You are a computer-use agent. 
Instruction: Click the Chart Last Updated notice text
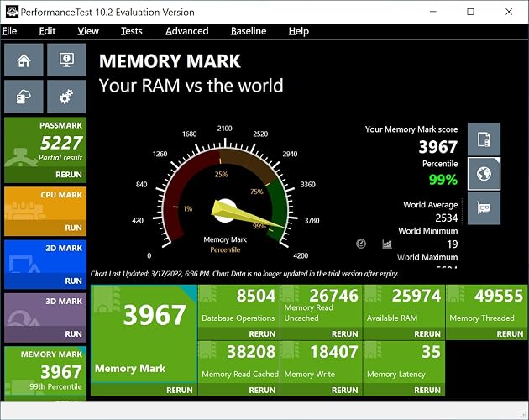pyautogui.click(x=244, y=274)
